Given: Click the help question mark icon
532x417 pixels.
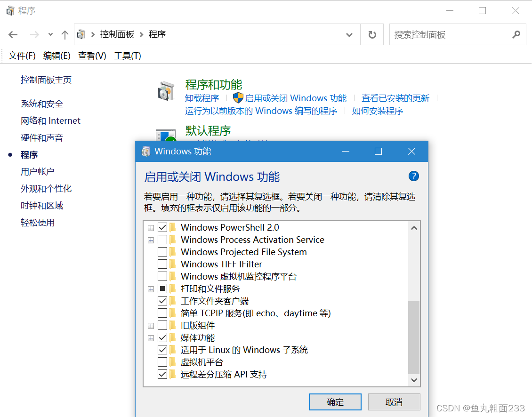Looking at the screenshot, I should point(413,176).
